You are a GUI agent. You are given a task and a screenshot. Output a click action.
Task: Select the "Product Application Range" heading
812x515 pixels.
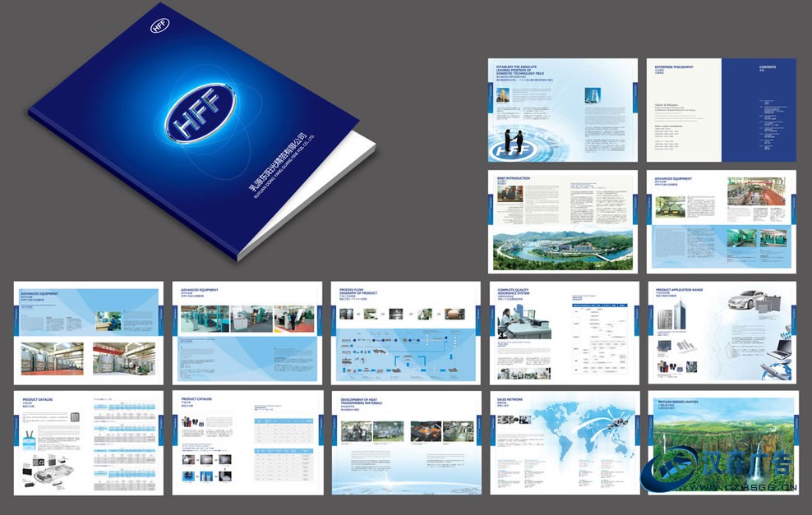coord(680,290)
